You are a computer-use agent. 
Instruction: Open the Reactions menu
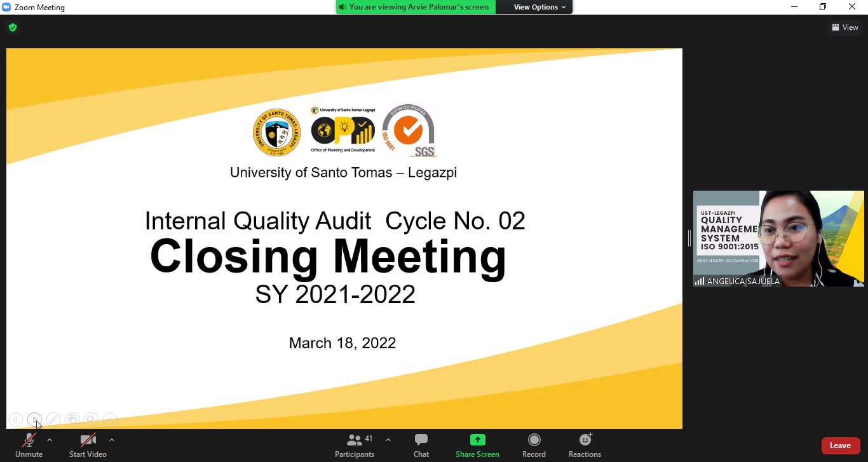(x=585, y=445)
